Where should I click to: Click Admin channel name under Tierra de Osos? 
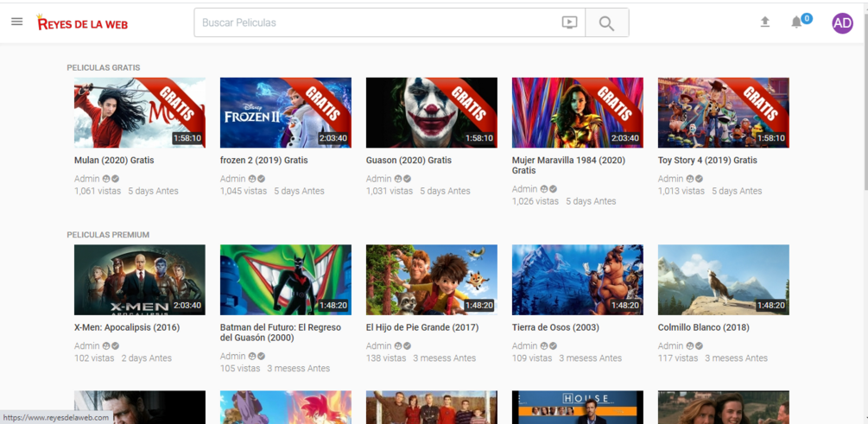[x=525, y=346]
